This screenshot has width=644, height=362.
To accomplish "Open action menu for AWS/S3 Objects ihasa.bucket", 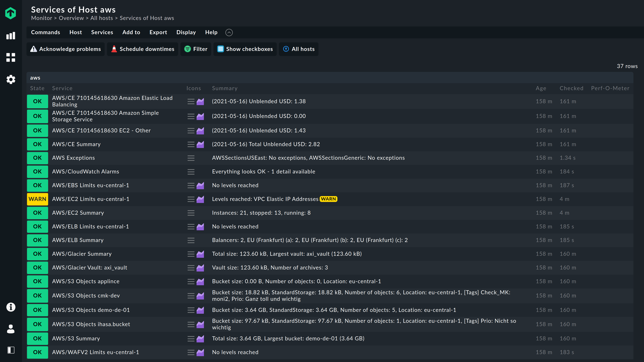I will (x=191, y=324).
